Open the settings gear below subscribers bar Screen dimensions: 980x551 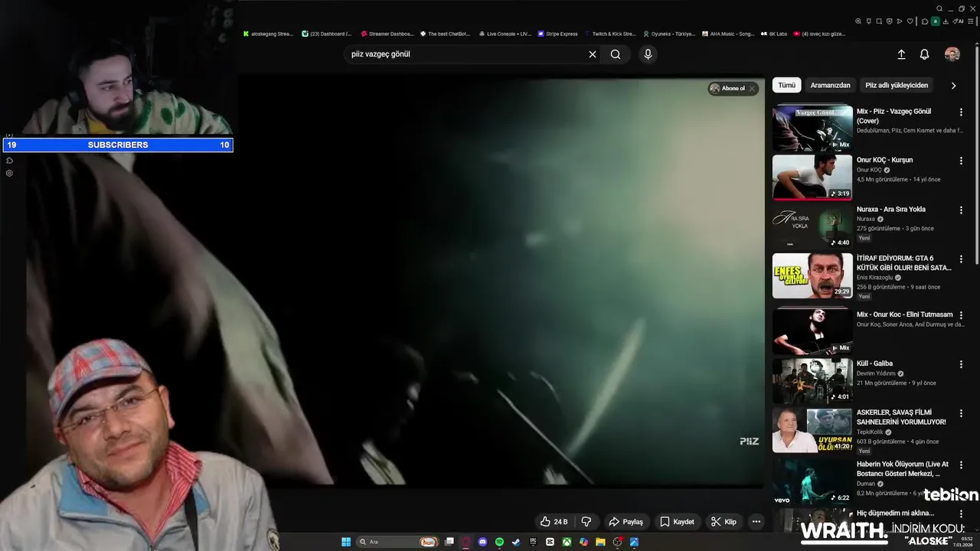point(9,173)
